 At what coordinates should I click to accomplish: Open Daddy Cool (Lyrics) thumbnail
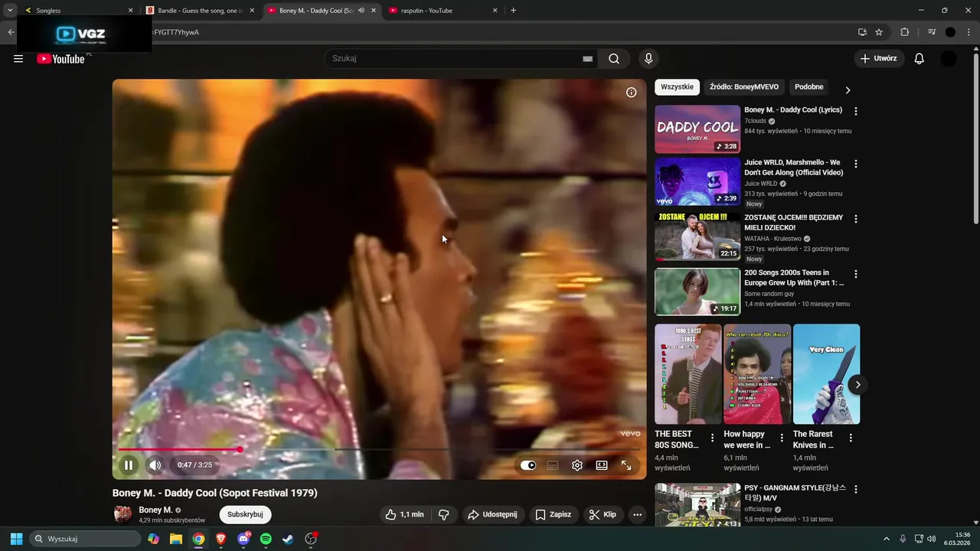click(697, 129)
